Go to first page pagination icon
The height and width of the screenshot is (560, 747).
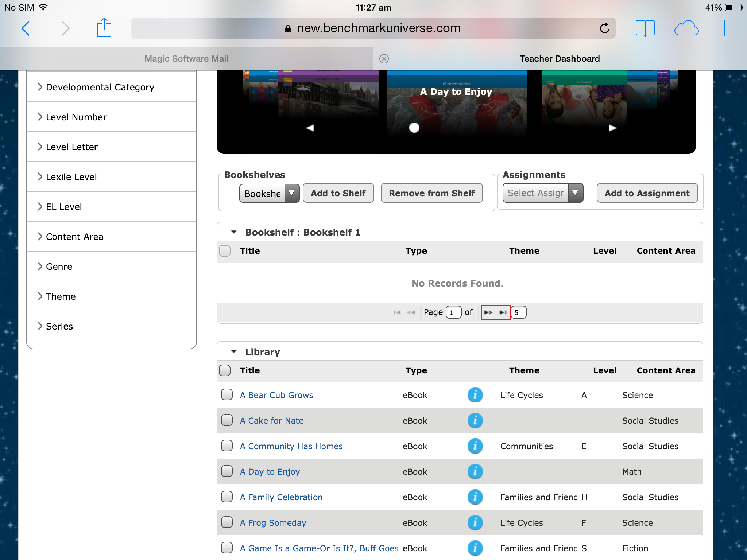pyautogui.click(x=397, y=312)
